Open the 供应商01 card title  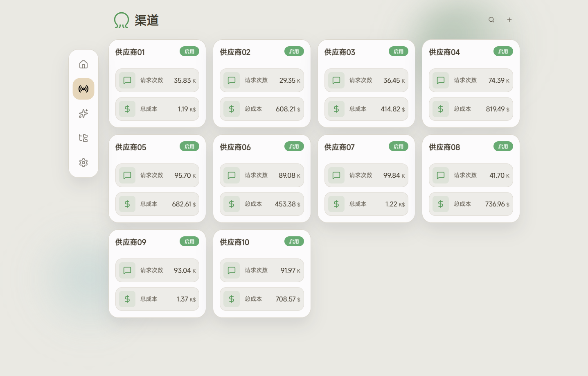click(130, 52)
